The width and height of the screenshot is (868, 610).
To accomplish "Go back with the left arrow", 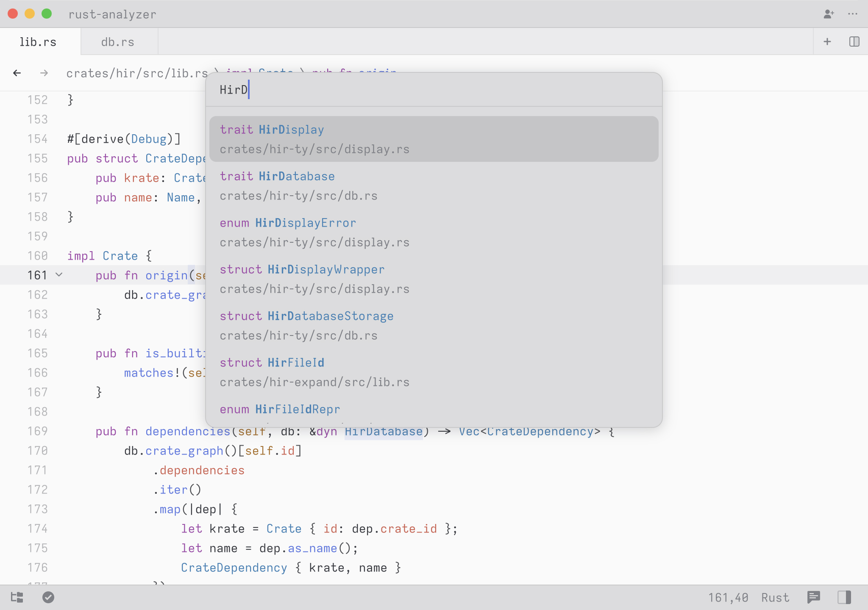I will (x=17, y=73).
